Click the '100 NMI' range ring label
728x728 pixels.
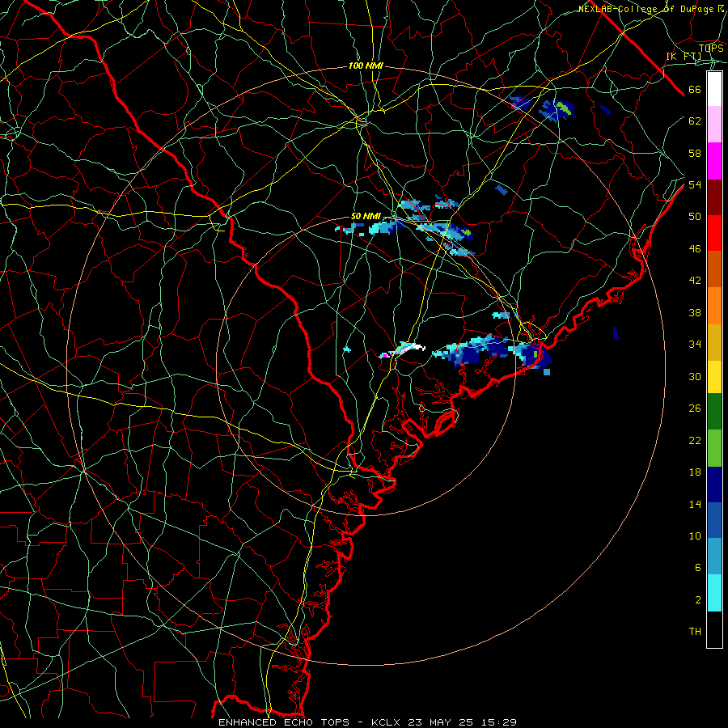[x=366, y=66]
